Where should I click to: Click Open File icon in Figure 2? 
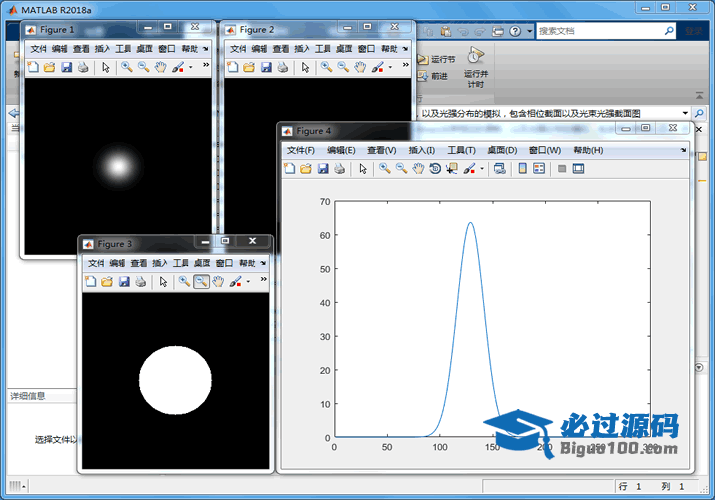(249, 67)
